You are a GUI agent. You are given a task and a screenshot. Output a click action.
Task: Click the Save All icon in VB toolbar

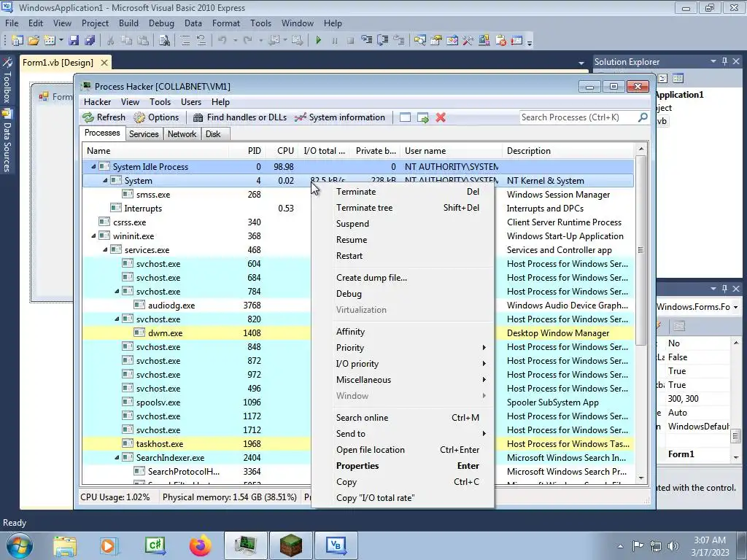[x=90, y=41]
